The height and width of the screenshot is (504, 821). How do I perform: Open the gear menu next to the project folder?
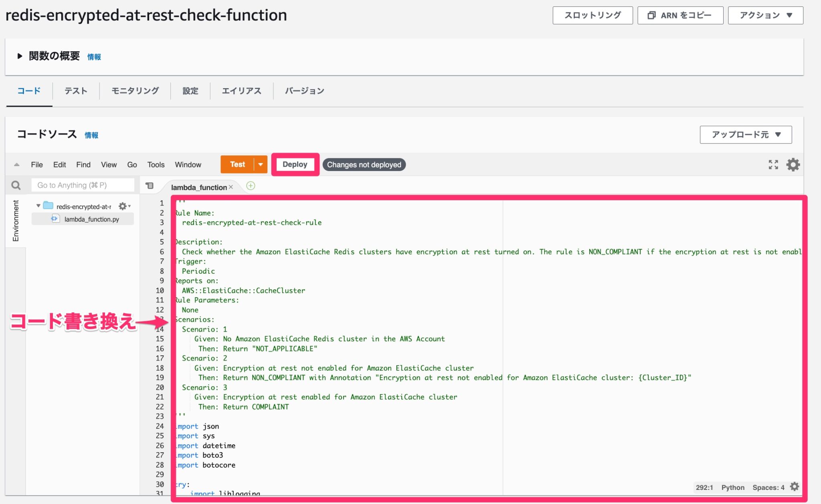pyautogui.click(x=123, y=206)
